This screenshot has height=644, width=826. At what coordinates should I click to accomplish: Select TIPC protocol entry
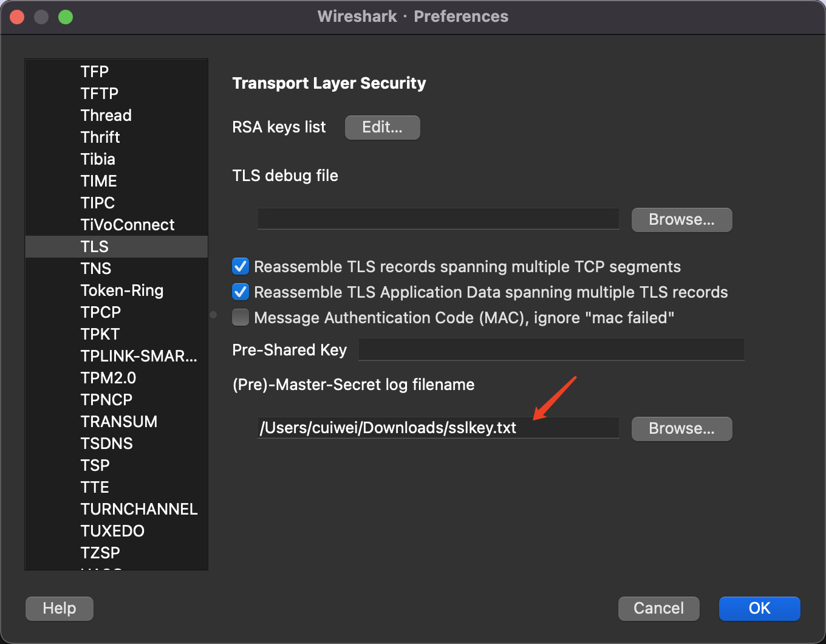tap(117, 203)
